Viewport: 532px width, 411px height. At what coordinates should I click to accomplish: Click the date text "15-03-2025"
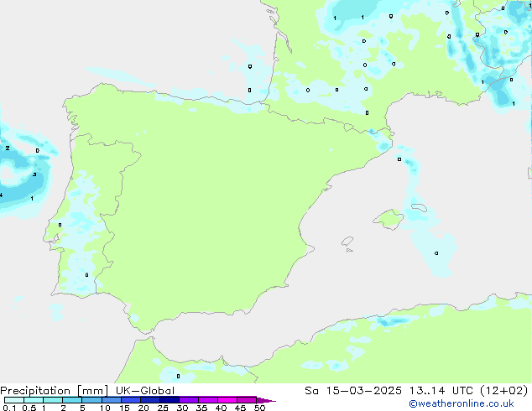click(363, 391)
